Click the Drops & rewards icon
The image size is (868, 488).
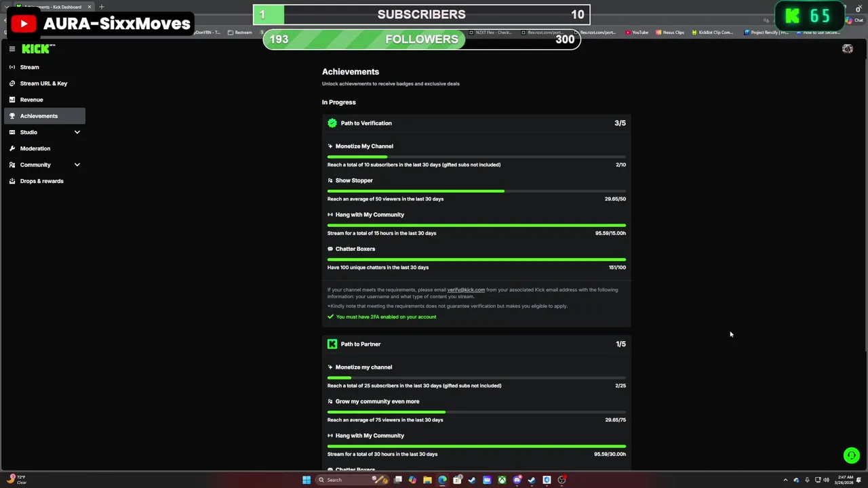pos(12,181)
